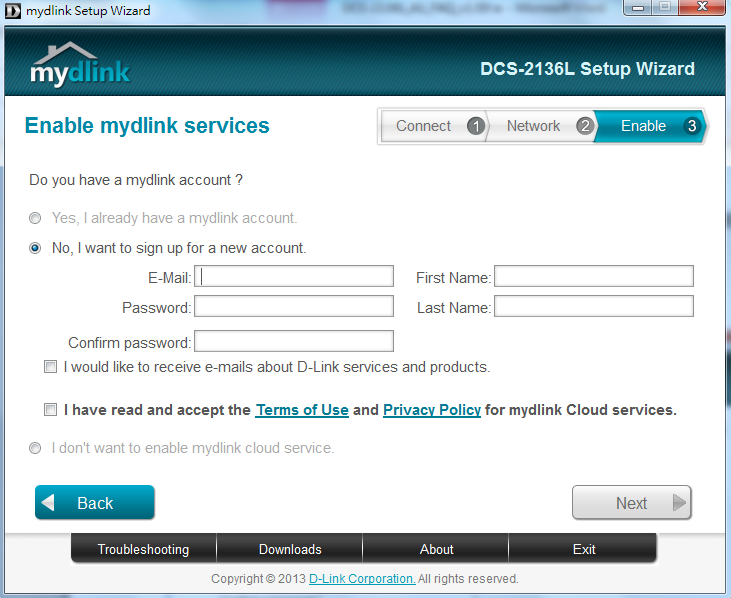Enable receiving D-Link e-mails checkbox
Image resolution: width=731 pixels, height=598 pixels.
[x=51, y=367]
